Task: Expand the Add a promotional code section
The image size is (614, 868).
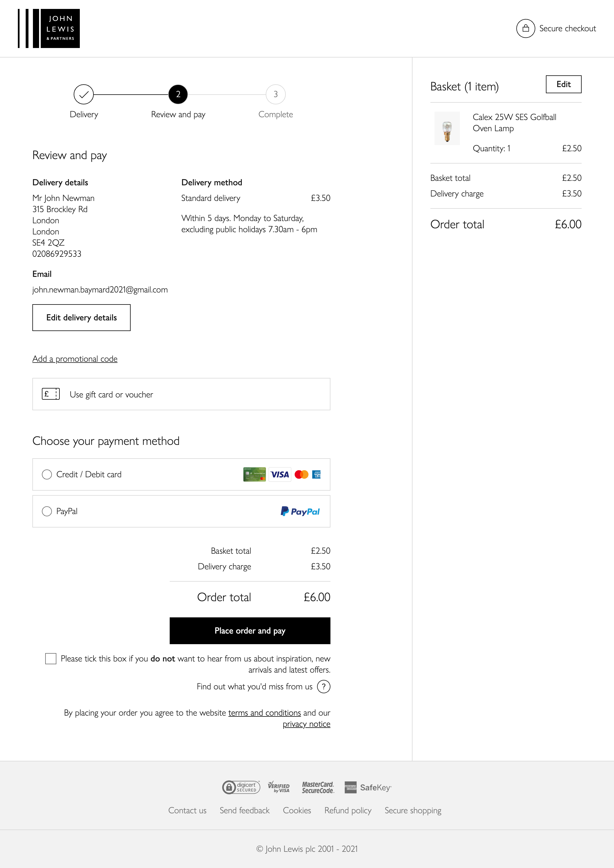Action: (x=75, y=358)
